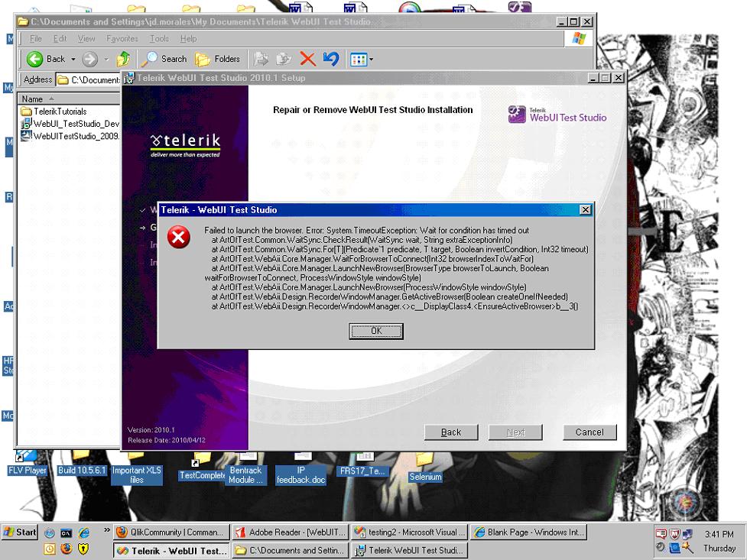This screenshot has width=747, height=560.
Task: Click the Explorer address bar path
Action: click(x=89, y=79)
